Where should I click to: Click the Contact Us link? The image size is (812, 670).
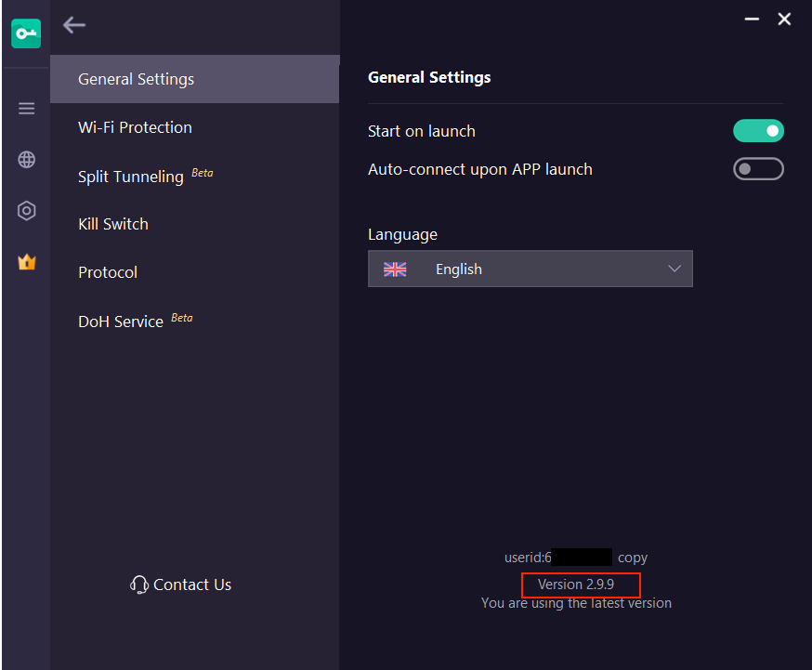click(192, 585)
